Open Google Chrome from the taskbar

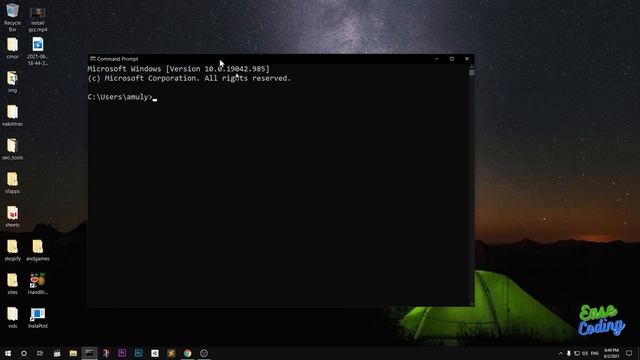(187, 353)
